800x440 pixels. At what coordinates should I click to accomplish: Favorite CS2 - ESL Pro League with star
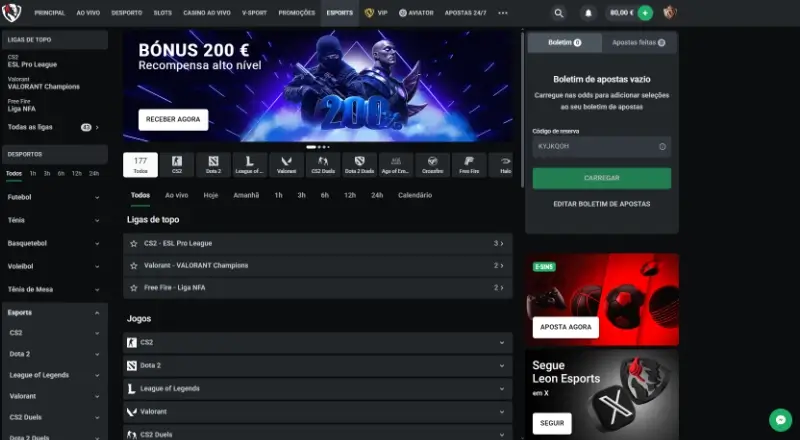point(133,243)
